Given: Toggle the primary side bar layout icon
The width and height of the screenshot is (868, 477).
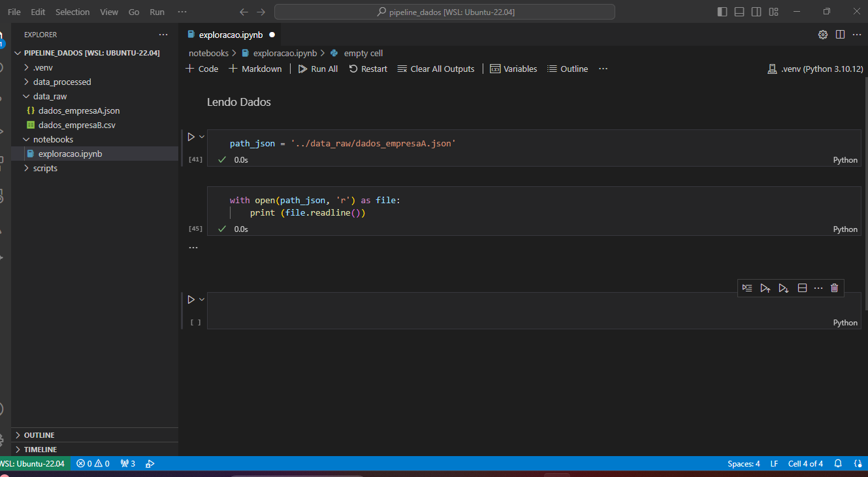Looking at the screenshot, I should [722, 12].
